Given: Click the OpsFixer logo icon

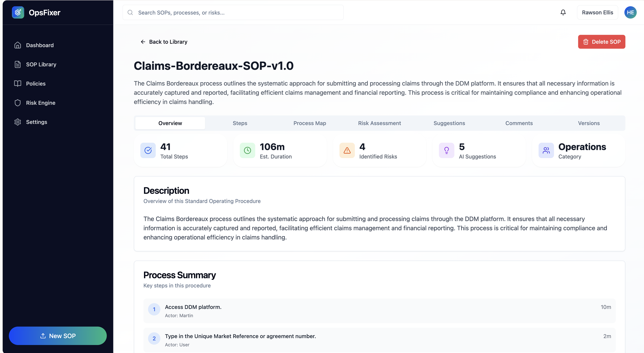Looking at the screenshot, I should click(18, 12).
